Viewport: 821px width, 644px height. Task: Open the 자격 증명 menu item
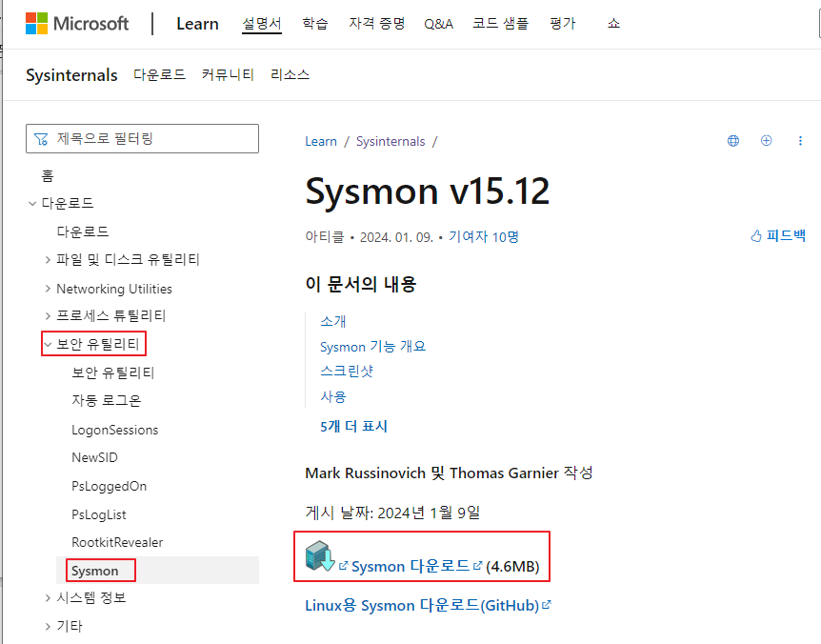click(377, 24)
